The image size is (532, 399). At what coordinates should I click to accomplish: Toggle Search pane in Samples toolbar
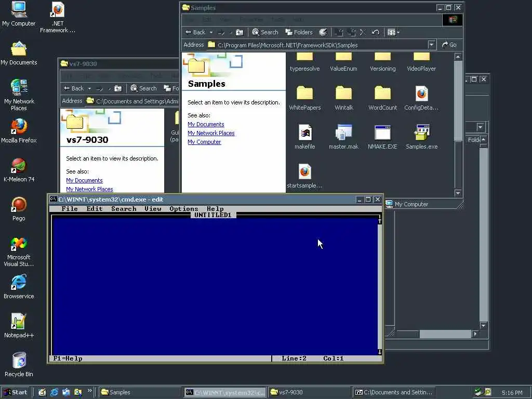tap(265, 32)
